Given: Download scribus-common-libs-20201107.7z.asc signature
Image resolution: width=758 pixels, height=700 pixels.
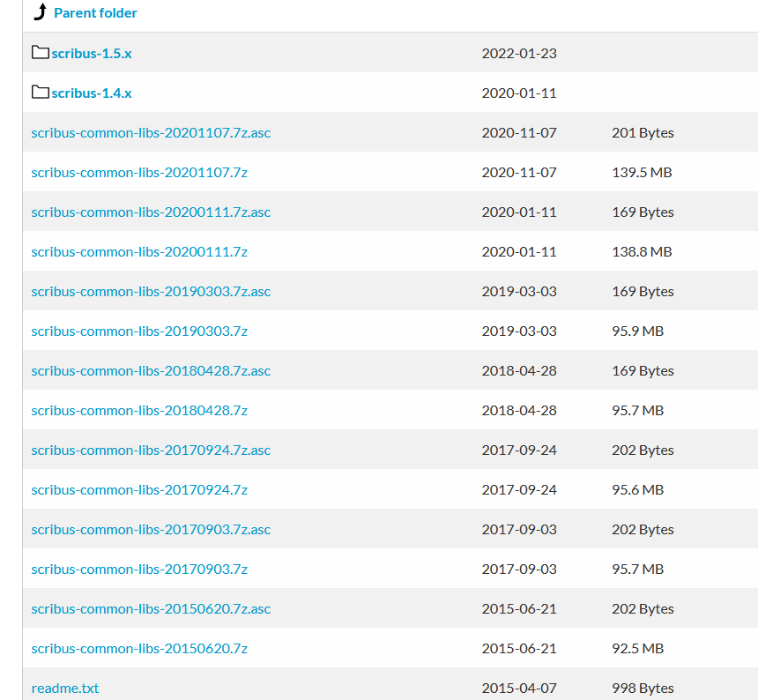Looking at the screenshot, I should [151, 133].
